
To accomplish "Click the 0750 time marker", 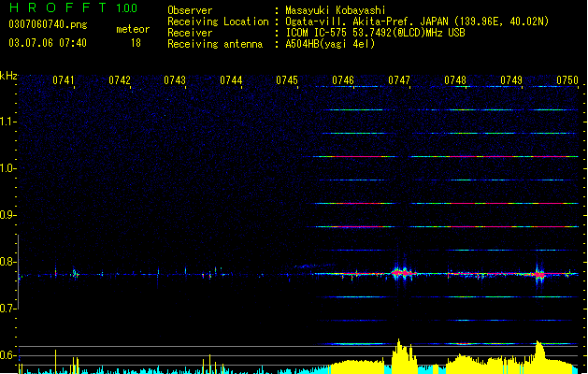I will point(567,80).
